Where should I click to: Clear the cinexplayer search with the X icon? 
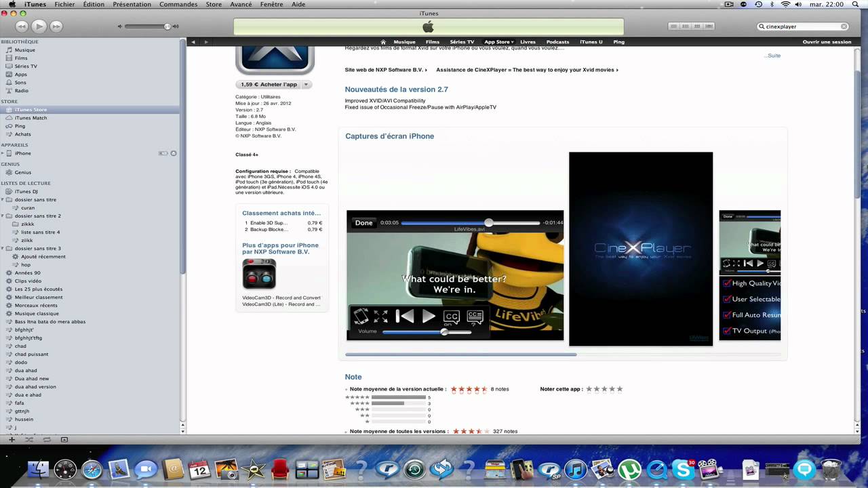click(x=844, y=26)
